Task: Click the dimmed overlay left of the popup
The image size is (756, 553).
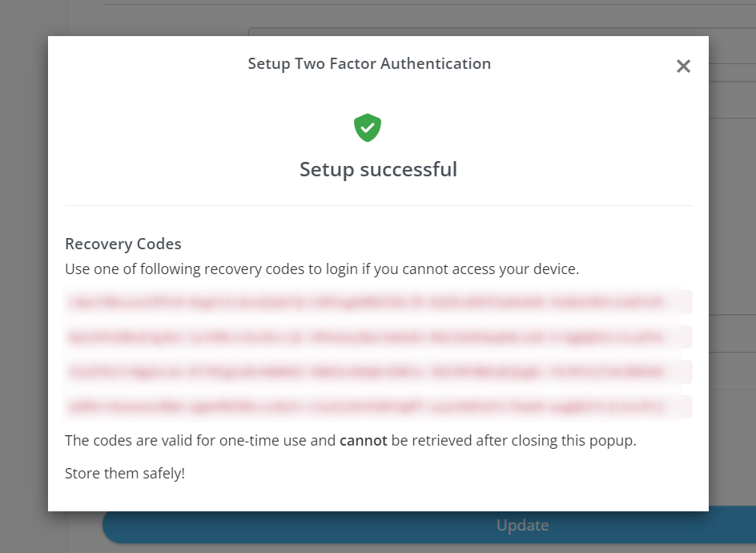Action: 24,275
